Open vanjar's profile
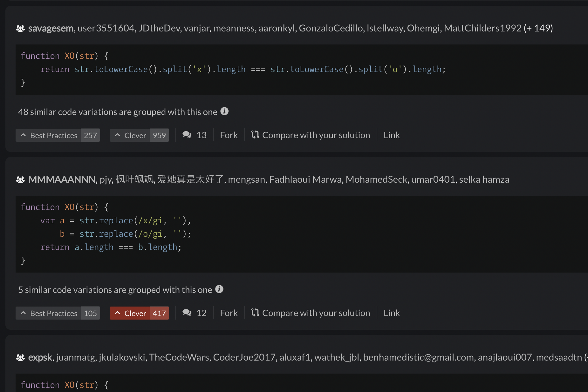Viewport: 588px width, 392px height. pos(196,28)
